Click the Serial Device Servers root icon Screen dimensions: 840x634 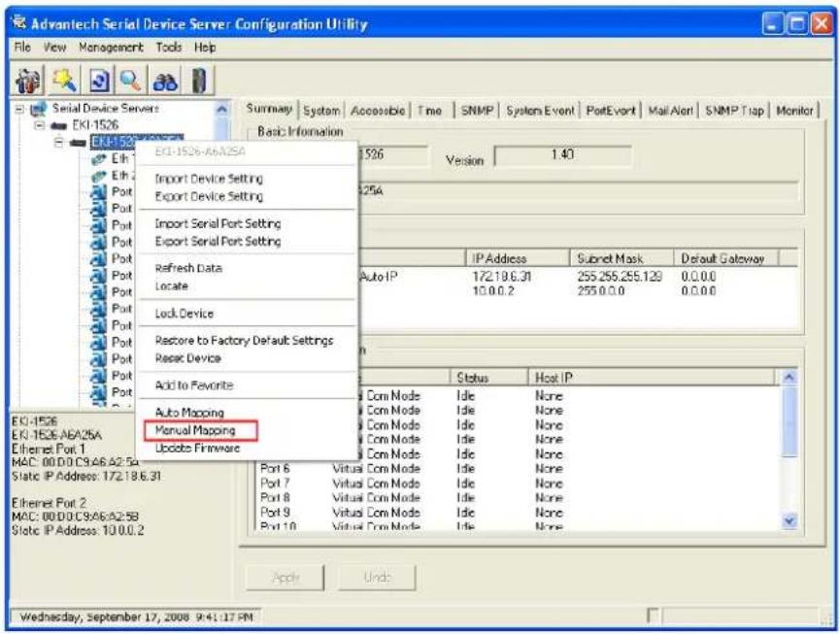tap(39, 109)
